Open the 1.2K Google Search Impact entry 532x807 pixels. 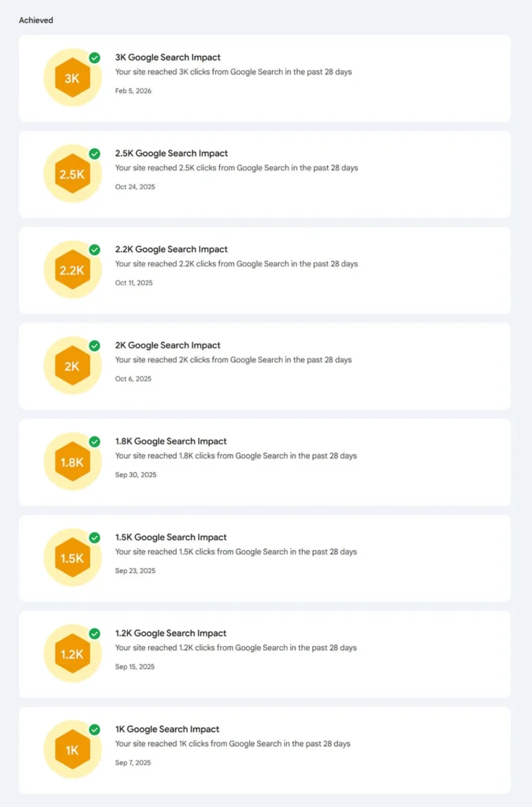click(170, 634)
